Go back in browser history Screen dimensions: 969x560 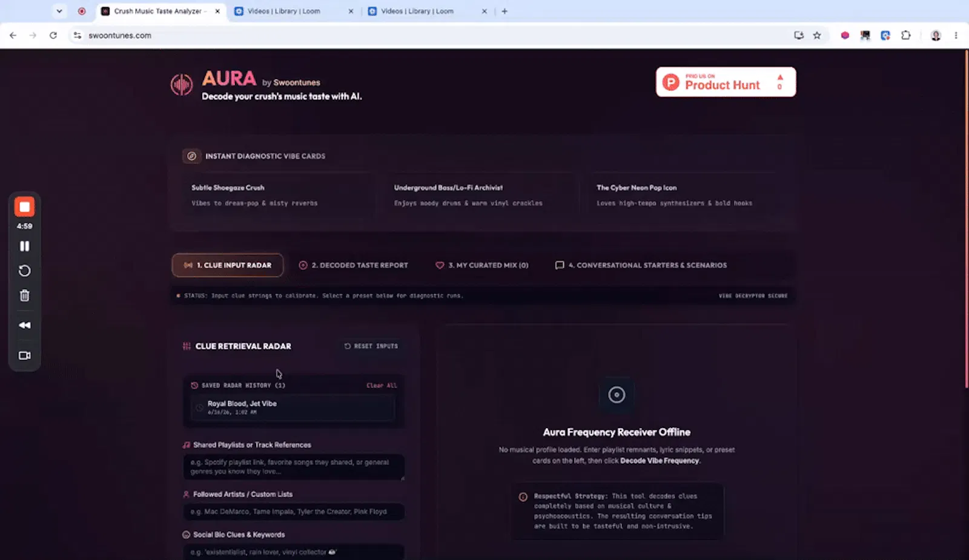(x=13, y=35)
